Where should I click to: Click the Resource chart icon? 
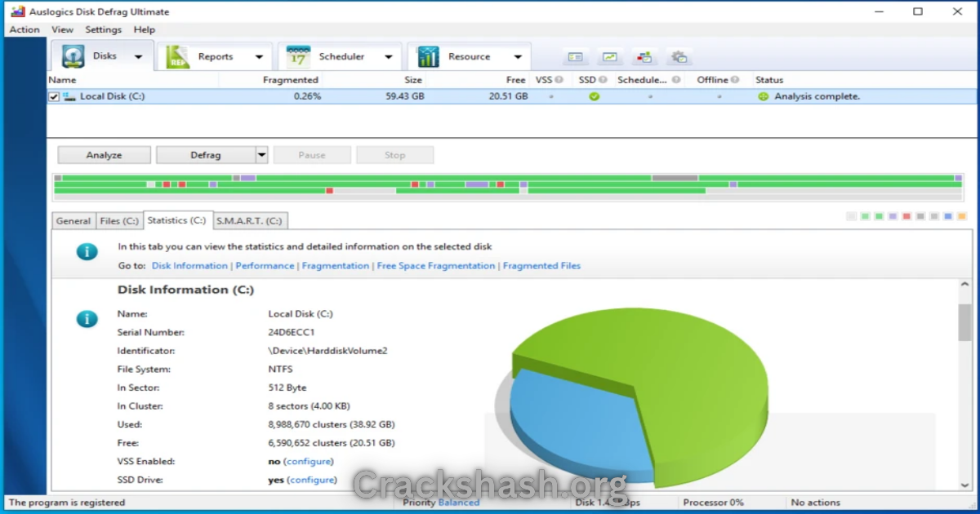click(428, 56)
